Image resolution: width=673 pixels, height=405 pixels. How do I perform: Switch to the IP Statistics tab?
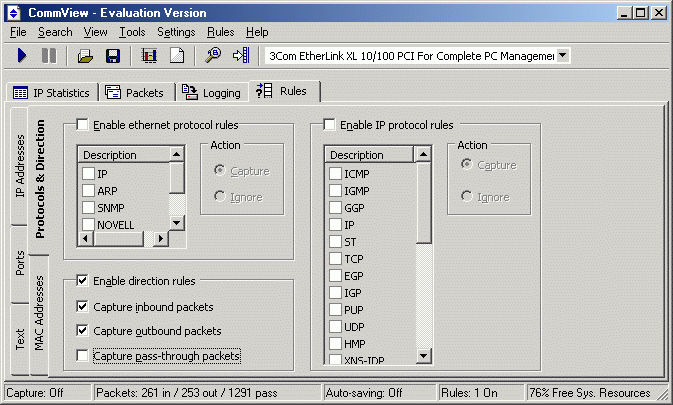click(x=52, y=93)
